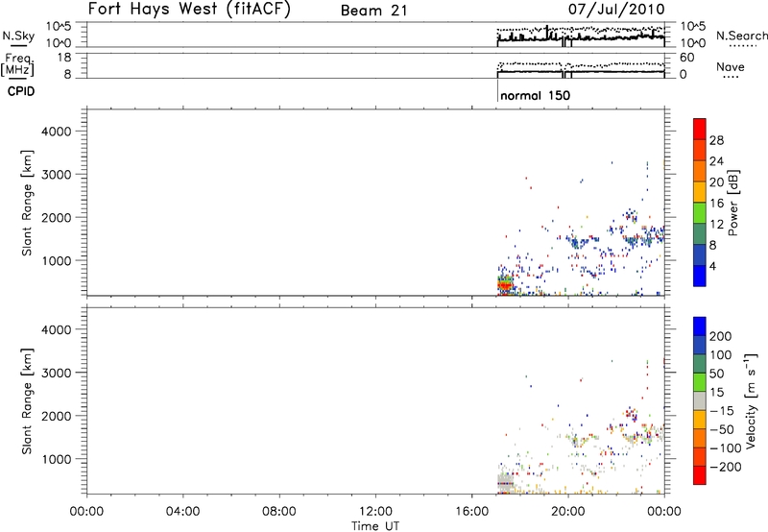Screen dimensions: 768x532
Task: Click the '60' Nave axis value
Action: pos(687,58)
